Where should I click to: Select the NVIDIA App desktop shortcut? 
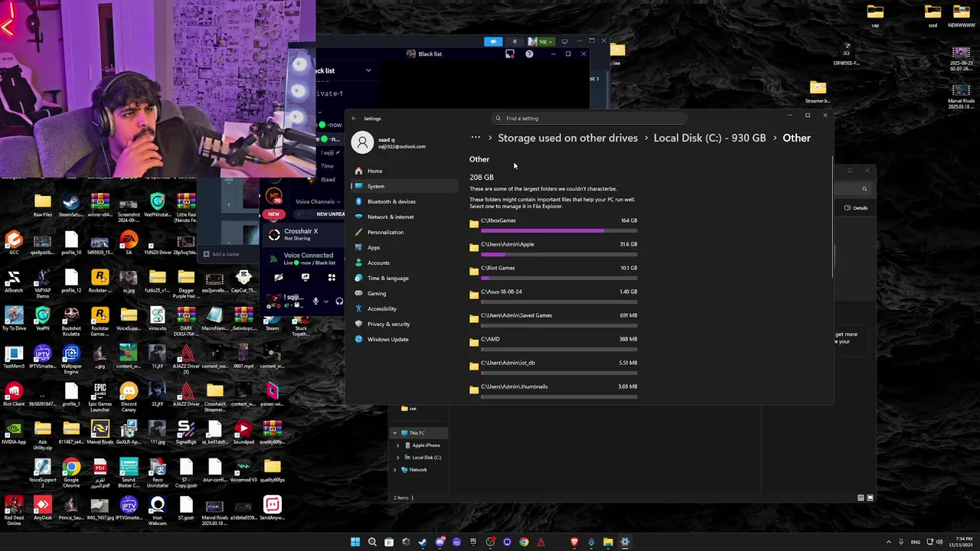point(14,433)
